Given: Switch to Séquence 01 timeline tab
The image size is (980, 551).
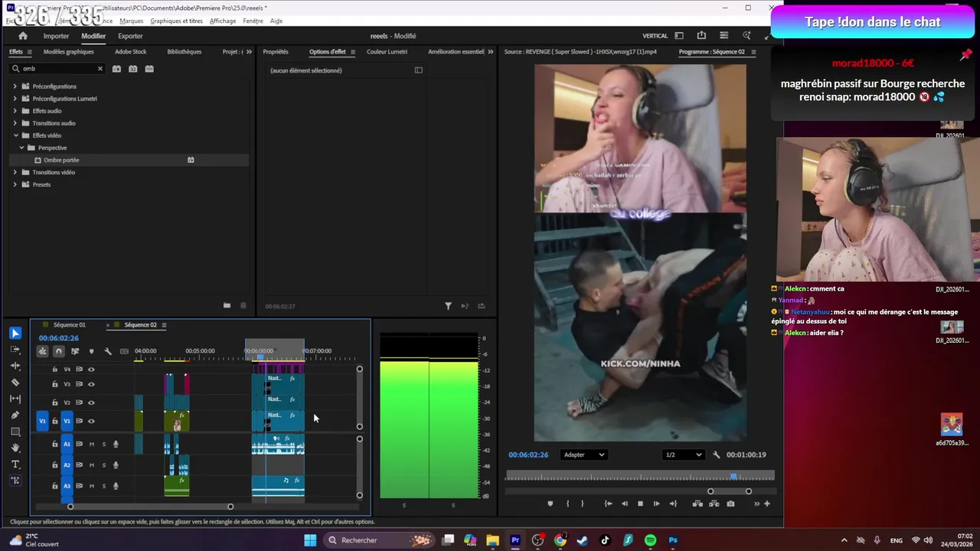Looking at the screenshot, I should 69,325.
